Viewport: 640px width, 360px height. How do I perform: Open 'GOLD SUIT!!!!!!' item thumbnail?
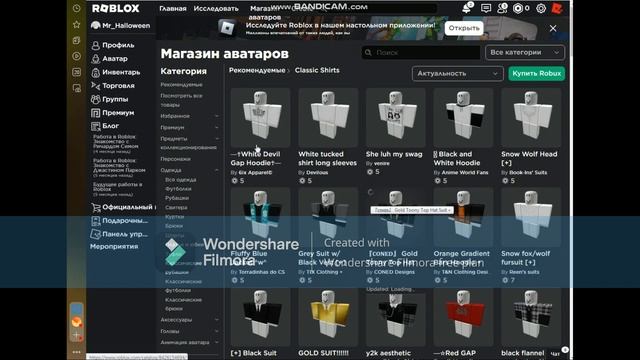point(328,317)
